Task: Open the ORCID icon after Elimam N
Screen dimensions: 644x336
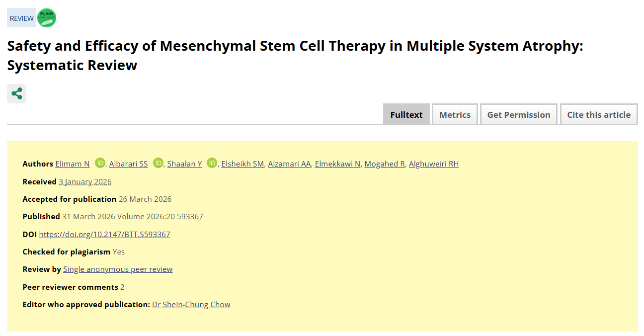Action: coord(100,163)
